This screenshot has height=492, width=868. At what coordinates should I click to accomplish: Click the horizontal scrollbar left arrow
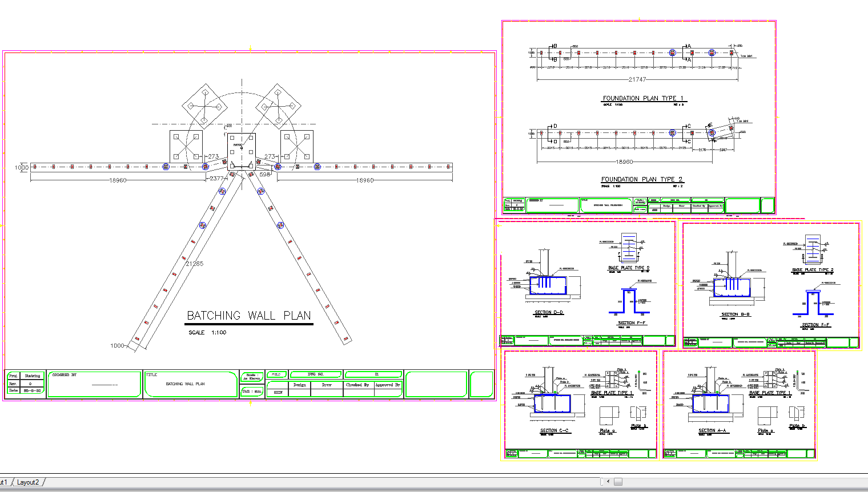point(608,482)
